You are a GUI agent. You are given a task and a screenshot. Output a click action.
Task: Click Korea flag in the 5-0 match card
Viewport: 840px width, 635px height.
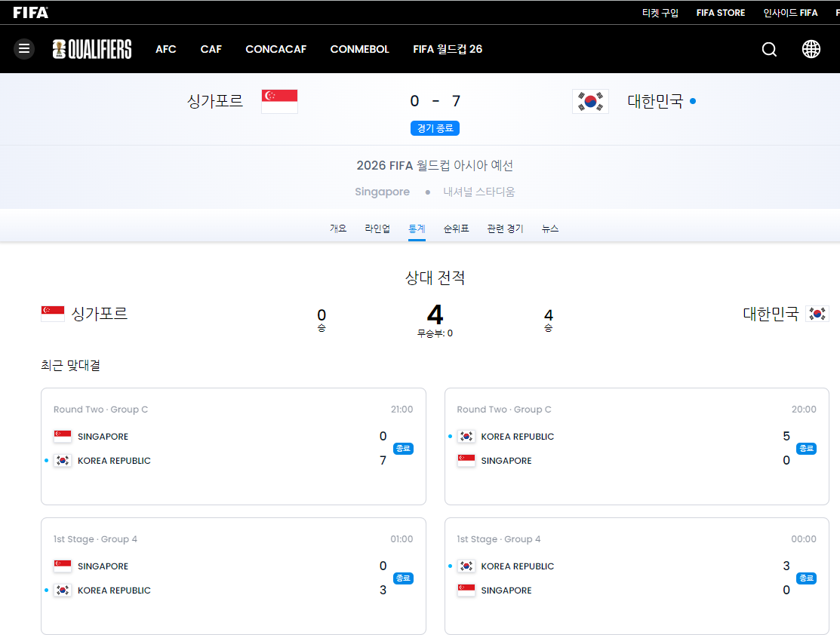(466, 437)
